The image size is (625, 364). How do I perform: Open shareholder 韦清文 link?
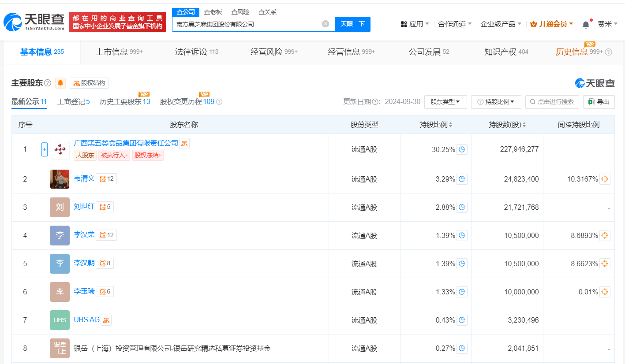[x=84, y=178]
